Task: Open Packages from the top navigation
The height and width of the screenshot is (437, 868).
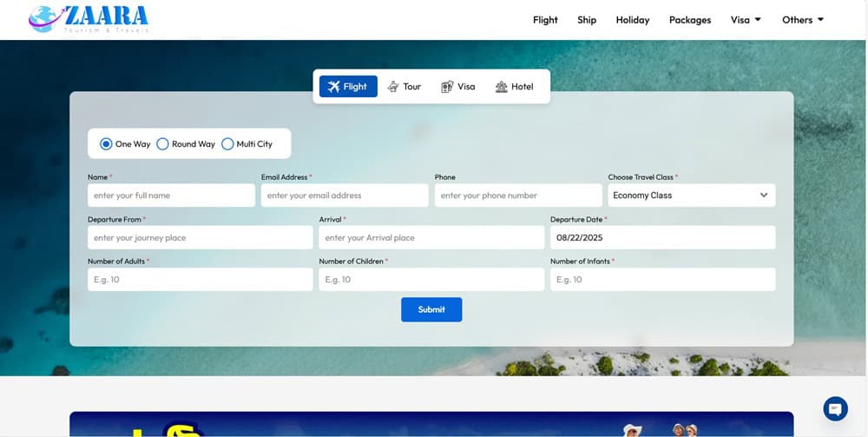Action: [689, 20]
